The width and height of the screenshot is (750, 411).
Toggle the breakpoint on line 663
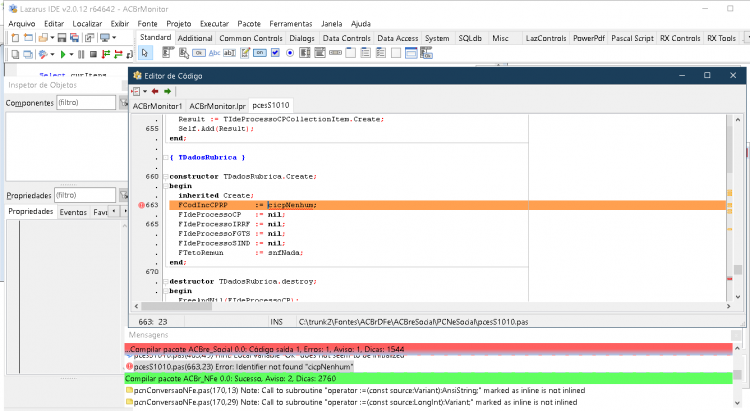tap(142, 205)
